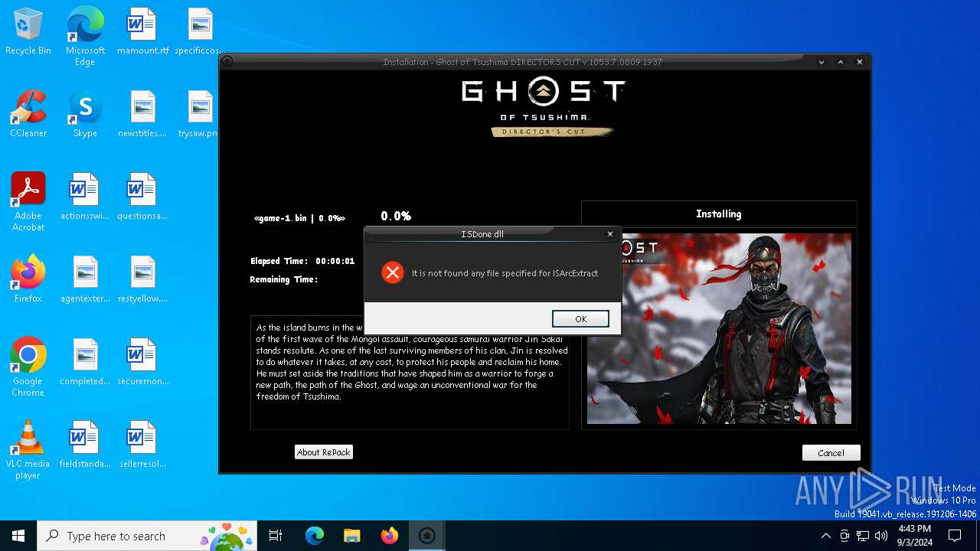
Task: Click the installer title bar down-arrow button
Action: [x=822, y=62]
